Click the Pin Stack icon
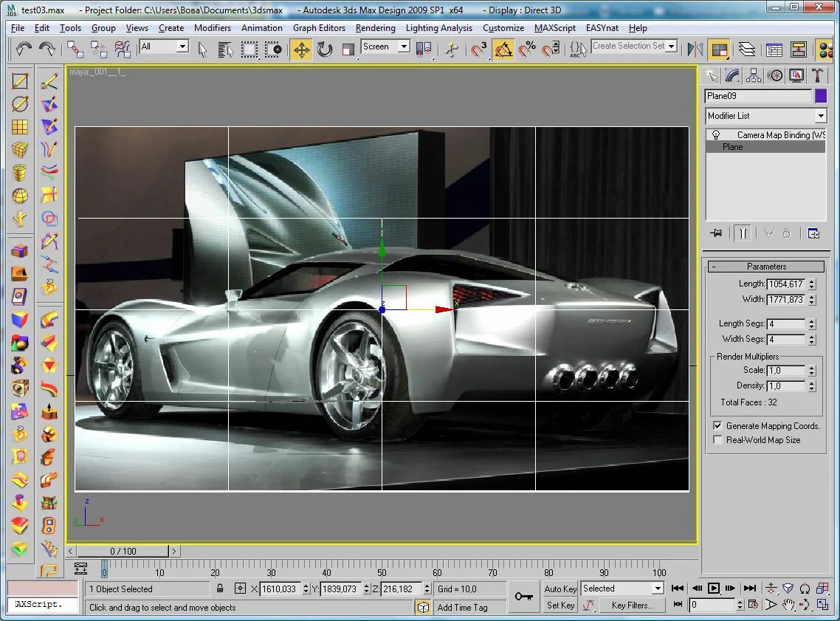 point(716,233)
